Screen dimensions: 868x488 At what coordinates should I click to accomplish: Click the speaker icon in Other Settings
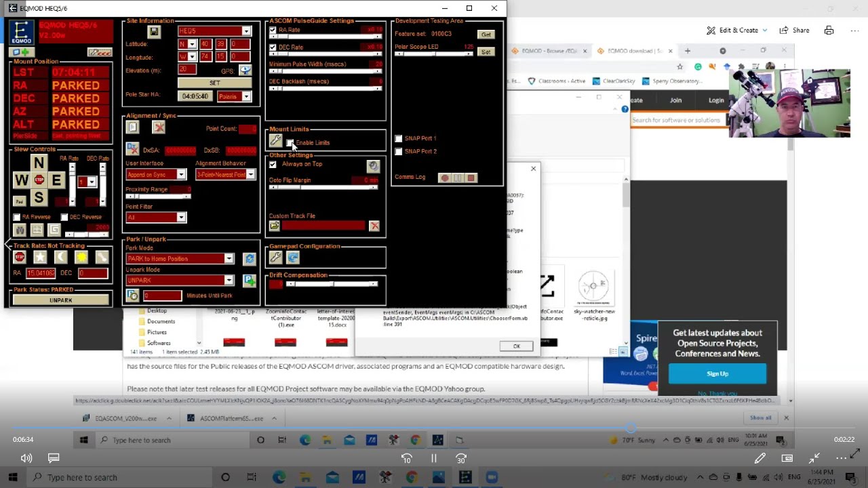(x=373, y=165)
